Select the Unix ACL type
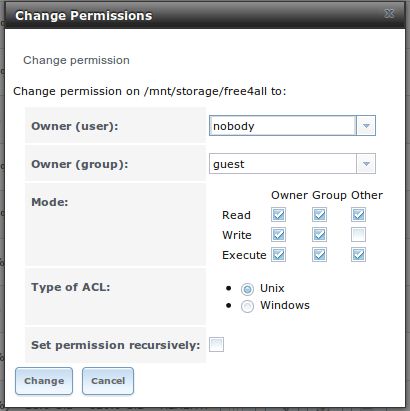 coord(247,289)
